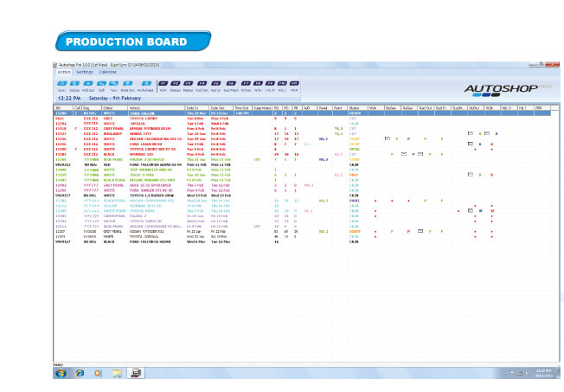The image size is (564, 392).
Task: Select the Action tab
Action: coord(64,72)
